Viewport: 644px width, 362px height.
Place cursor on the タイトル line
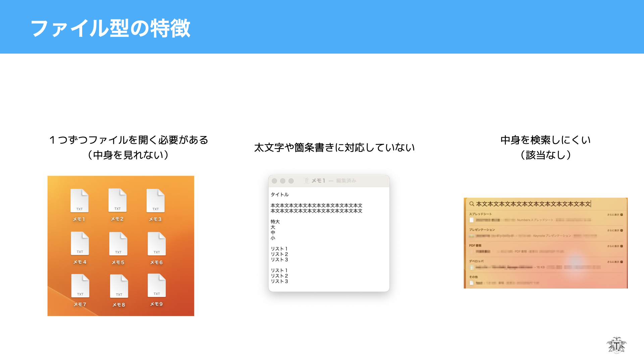pos(280,195)
